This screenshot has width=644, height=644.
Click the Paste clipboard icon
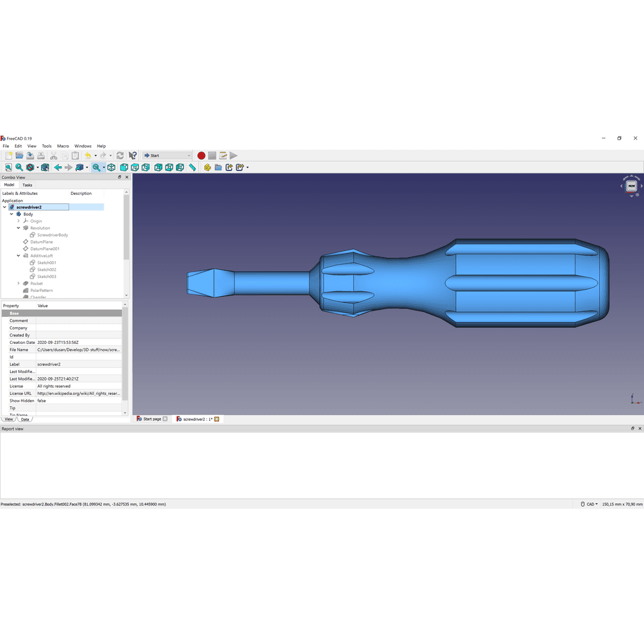[75, 156]
